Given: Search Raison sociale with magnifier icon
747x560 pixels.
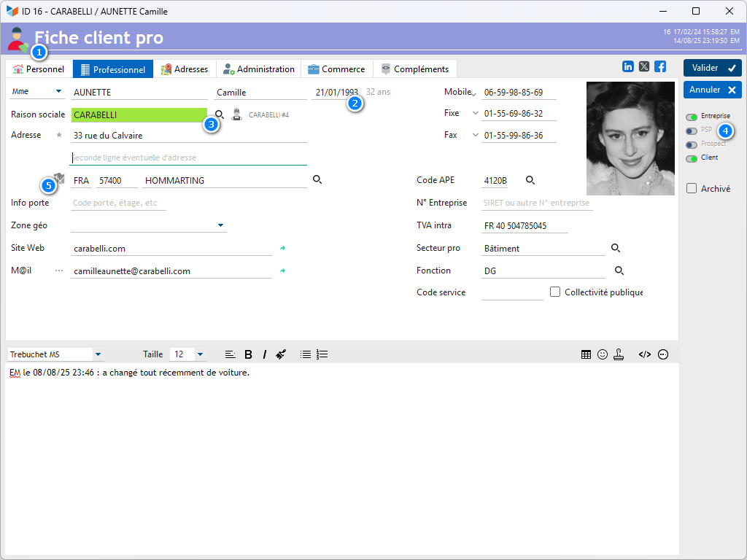Looking at the screenshot, I should pos(219,114).
